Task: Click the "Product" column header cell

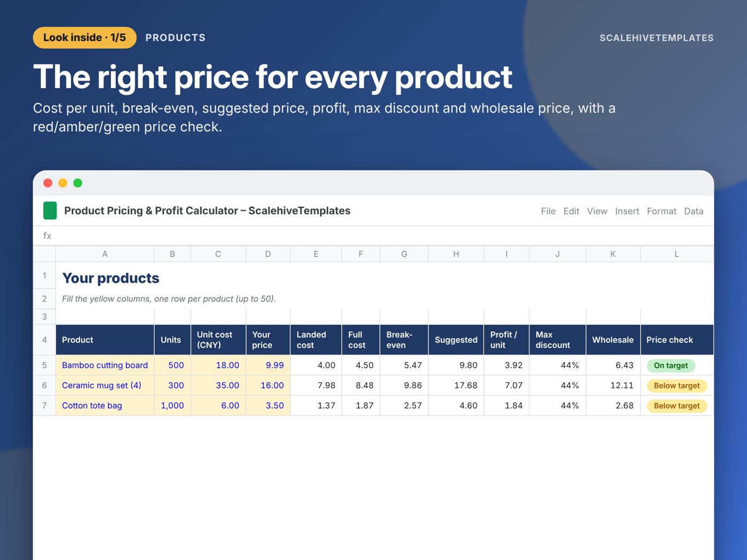Action: tap(105, 340)
